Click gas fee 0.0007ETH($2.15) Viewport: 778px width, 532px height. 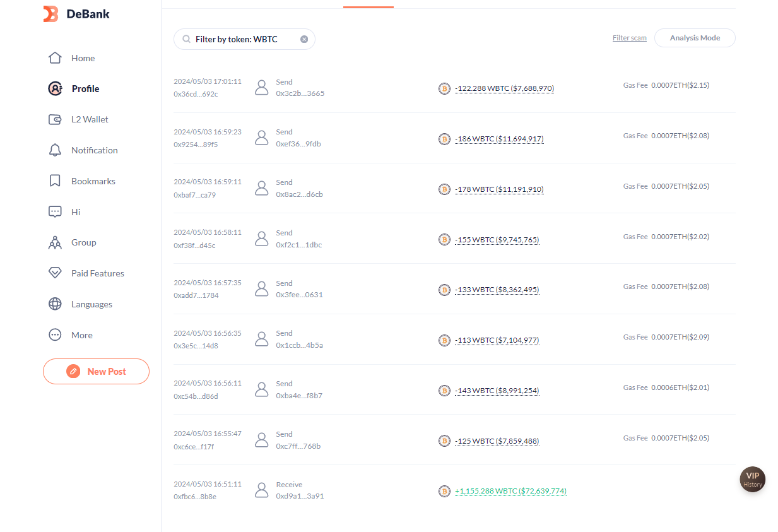click(x=680, y=85)
